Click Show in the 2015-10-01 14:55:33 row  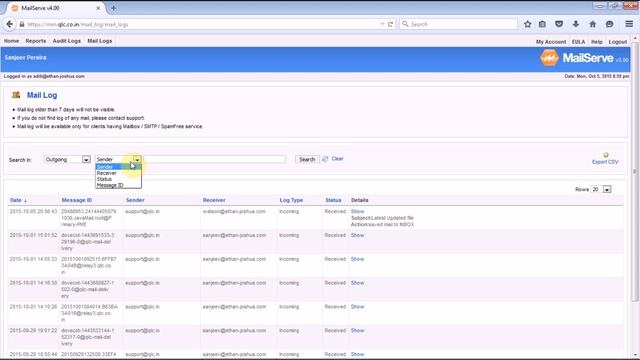[357, 259]
